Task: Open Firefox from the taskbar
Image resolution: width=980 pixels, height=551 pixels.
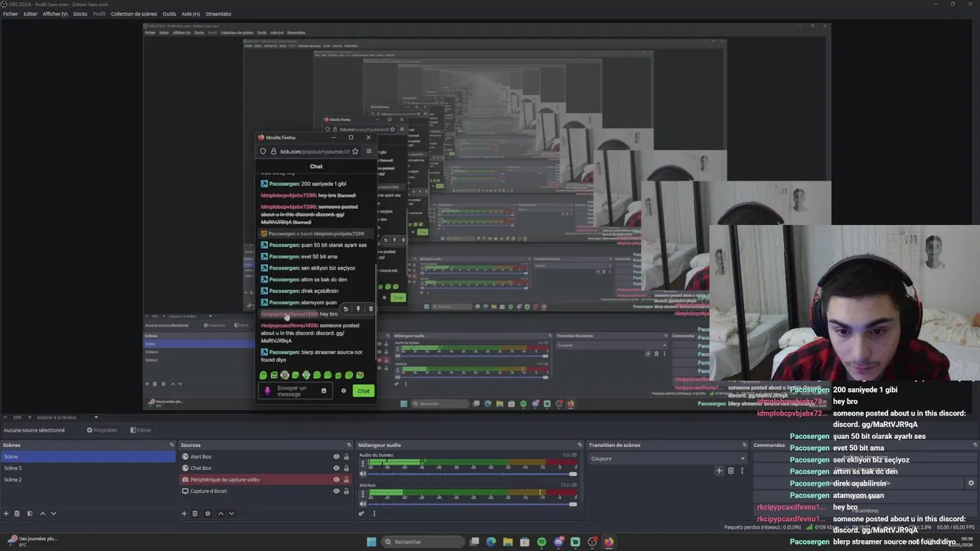Action: click(609, 542)
